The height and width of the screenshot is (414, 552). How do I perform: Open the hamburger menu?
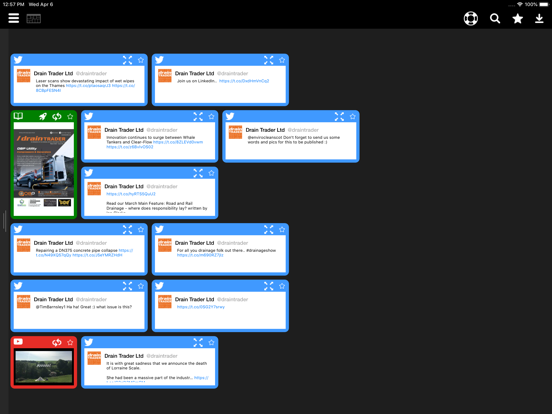tap(14, 18)
